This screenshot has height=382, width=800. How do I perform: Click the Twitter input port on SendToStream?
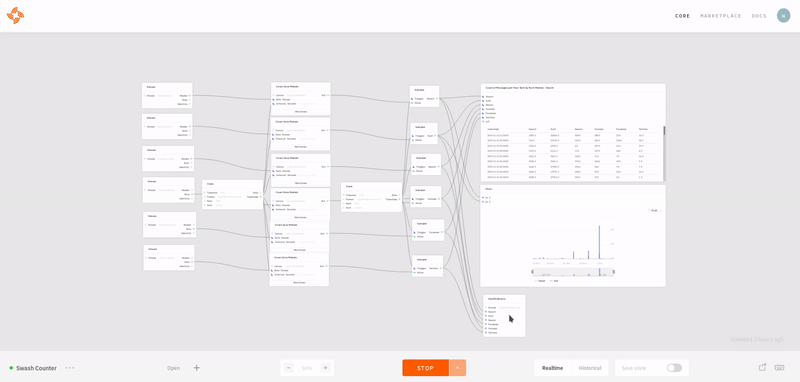click(x=486, y=333)
